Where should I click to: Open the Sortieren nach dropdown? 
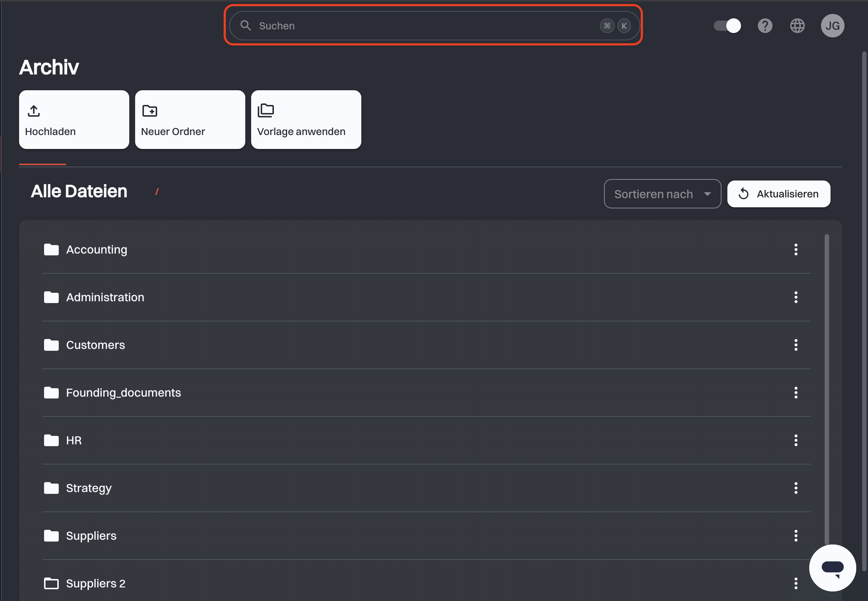point(662,194)
